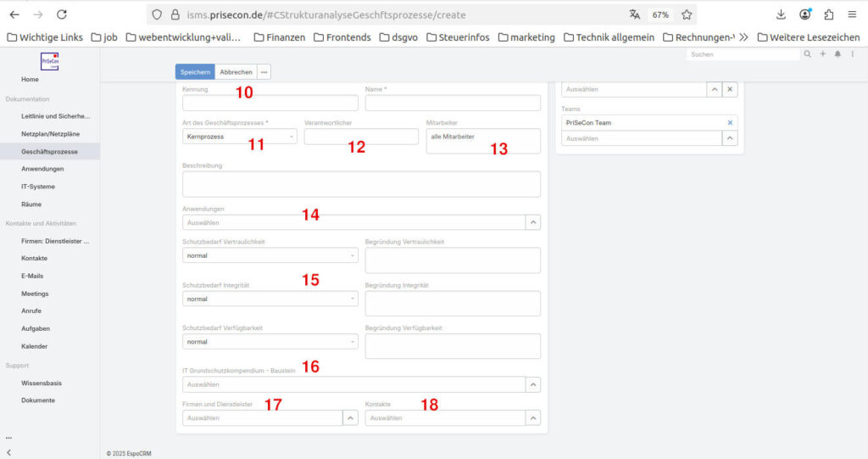The height and width of the screenshot is (459, 868).
Task: Open the three-dot menu next to Abbrechen
Action: pyautogui.click(x=264, y=72)
